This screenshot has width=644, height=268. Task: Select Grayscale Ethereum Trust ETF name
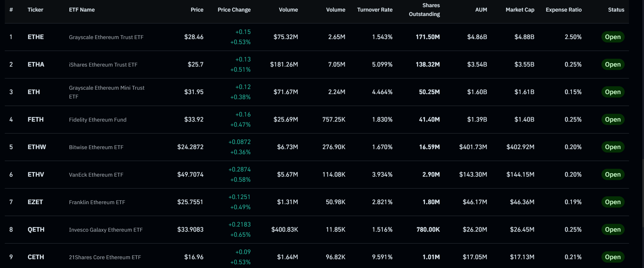pos(106,37)
